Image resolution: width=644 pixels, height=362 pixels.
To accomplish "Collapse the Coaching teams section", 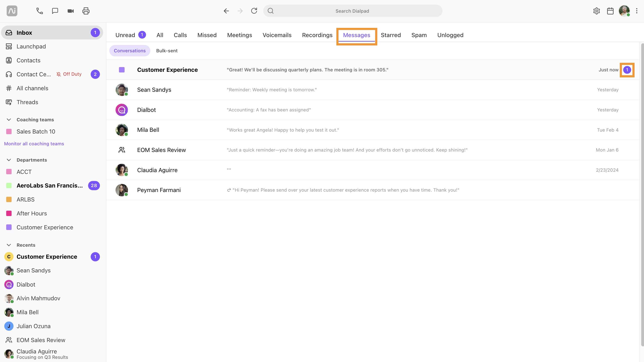I will pos(9,120).
